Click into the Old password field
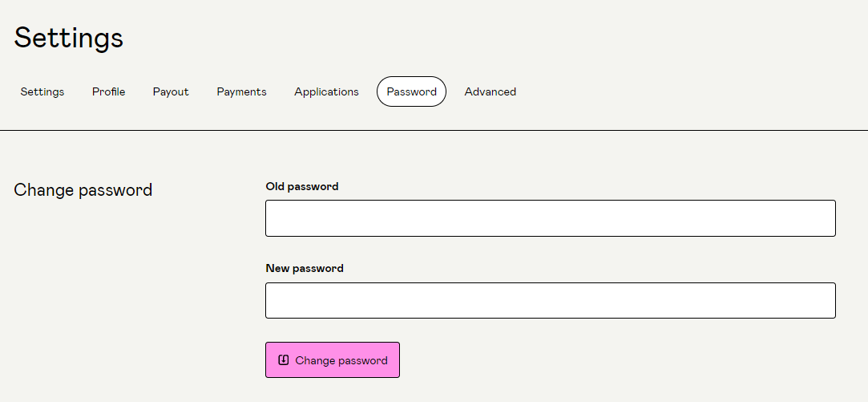The image size is (868, 402). click(x=550, y=218)
